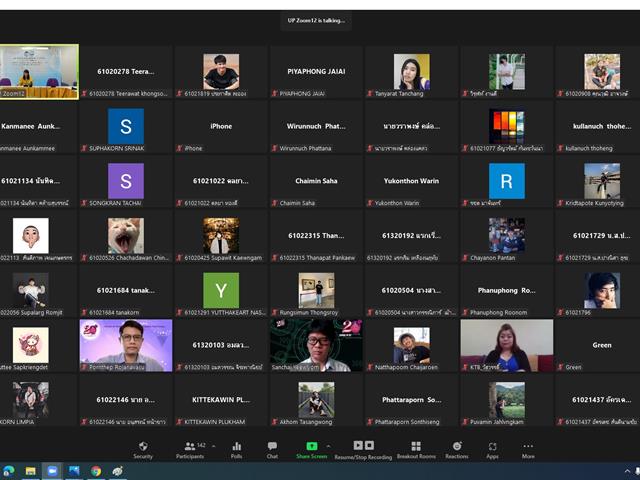
Task: Select the 61020278 Teerawat tile
Action: click(x=126, y=72)
